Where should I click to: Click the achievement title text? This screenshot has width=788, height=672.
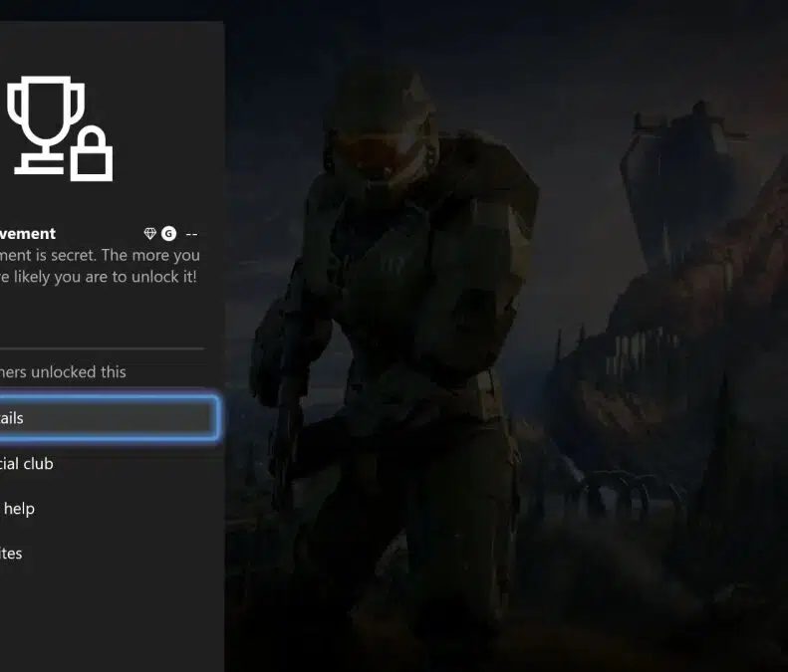[x=28, y=234]
